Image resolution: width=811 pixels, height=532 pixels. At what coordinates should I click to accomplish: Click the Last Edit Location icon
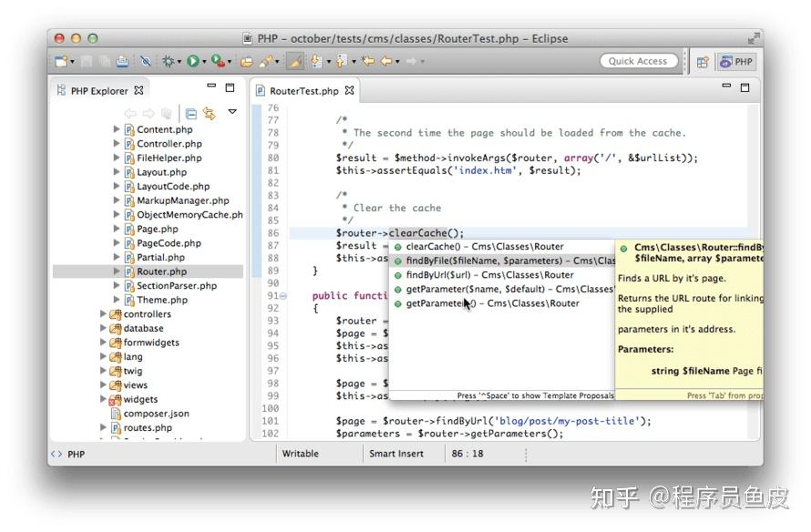368,61
